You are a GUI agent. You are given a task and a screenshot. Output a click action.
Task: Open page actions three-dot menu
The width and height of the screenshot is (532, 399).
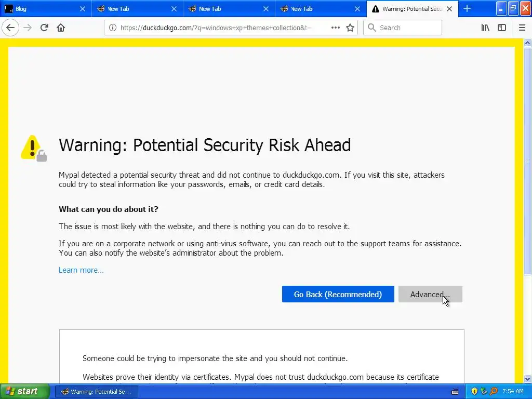335,28
